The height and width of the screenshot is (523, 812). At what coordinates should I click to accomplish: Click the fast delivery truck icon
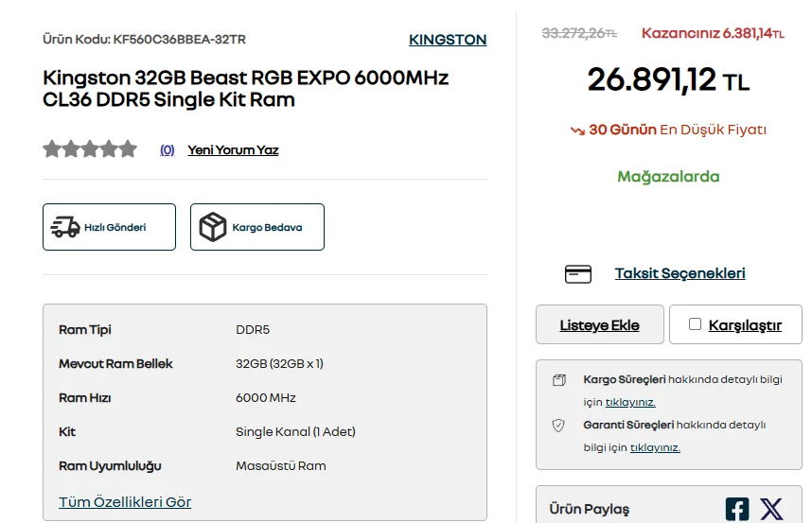[x=64, y=227]
